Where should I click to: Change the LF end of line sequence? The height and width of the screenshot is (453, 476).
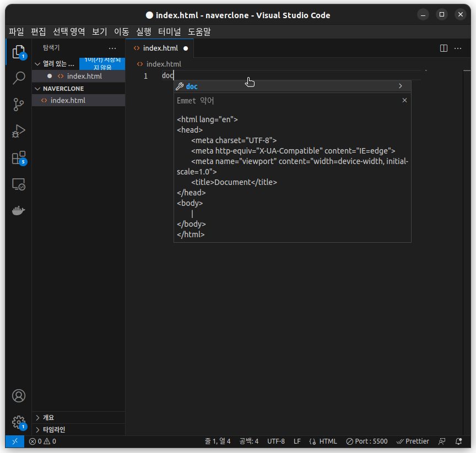(x=297, y=441)
